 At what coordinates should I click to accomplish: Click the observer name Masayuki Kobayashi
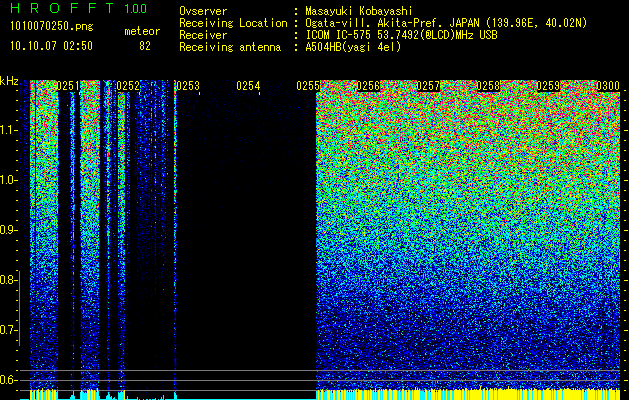pos(359,11)
